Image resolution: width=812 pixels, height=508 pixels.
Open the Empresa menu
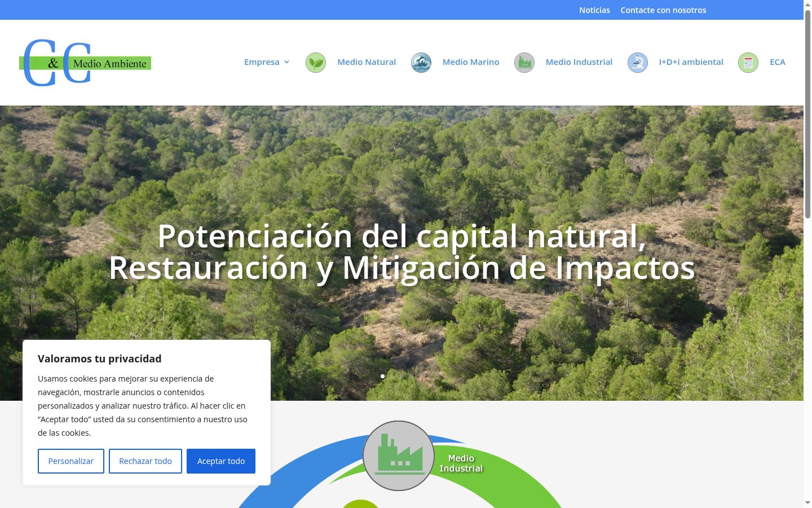coord(262,62)
